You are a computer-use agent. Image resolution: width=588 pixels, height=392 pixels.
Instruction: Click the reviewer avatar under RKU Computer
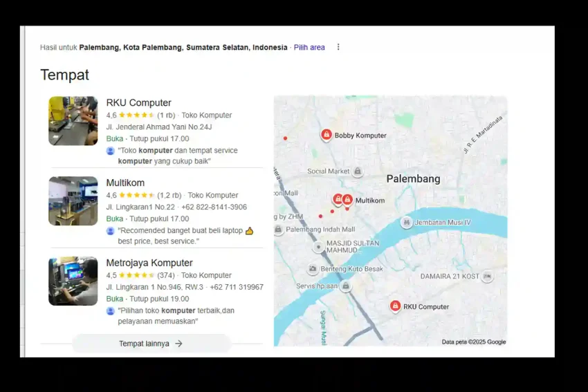coord(110,151)
